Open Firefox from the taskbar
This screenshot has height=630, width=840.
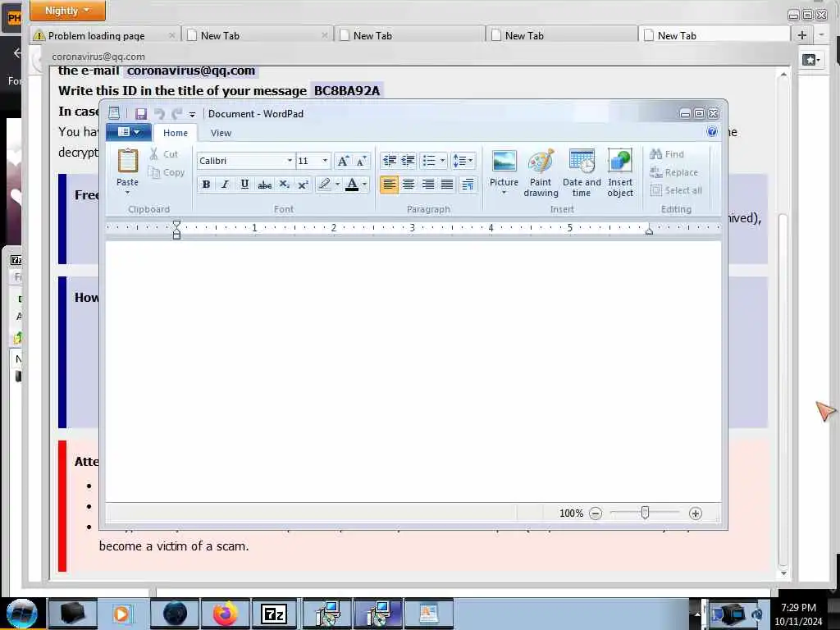coord(226,614)
